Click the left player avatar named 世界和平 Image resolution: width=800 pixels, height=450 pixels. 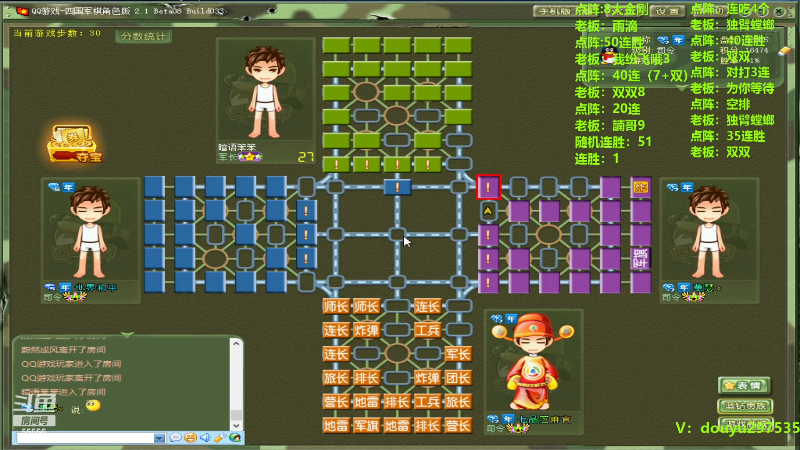[x=90, y=232]
